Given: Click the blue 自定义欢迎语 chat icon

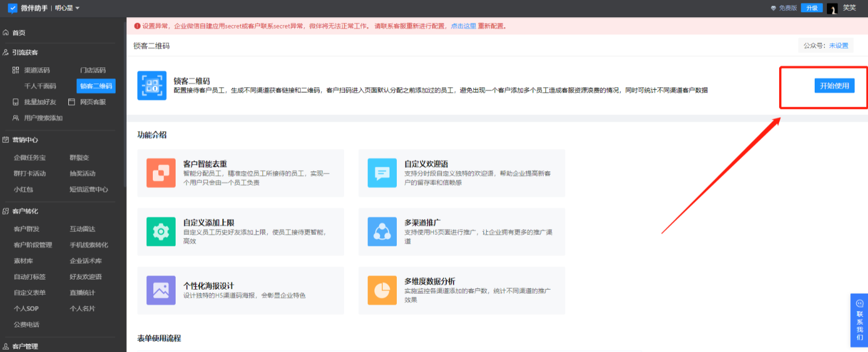Looking at the screenshot, I should pyautogui.click(x=382, y=173).
